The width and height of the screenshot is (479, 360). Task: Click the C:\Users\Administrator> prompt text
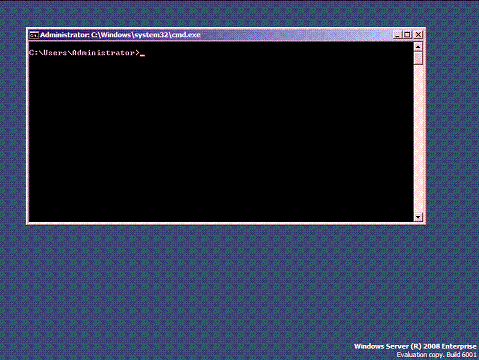[x=84, y=53]
